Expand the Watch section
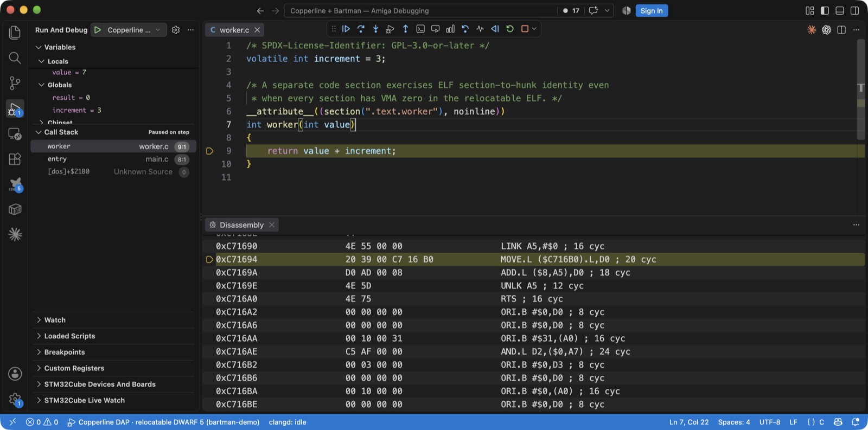The image size is (868, 430). click(x=114, y=320)
